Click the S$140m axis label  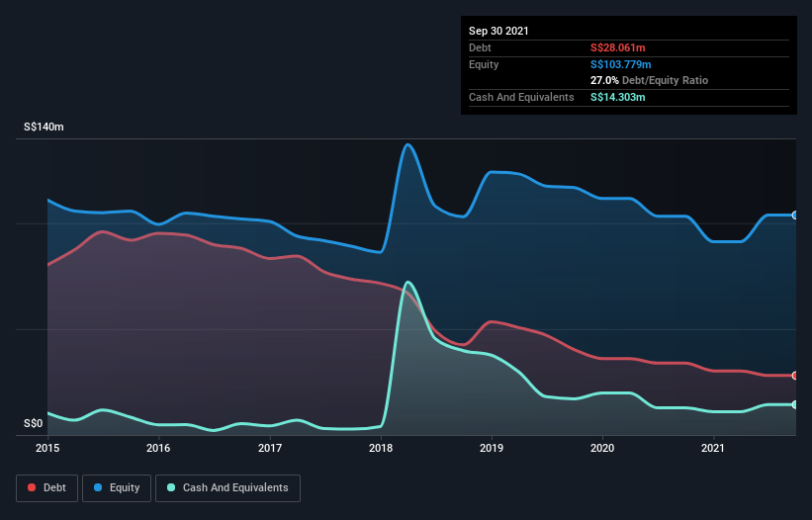(x=45, y=127)
